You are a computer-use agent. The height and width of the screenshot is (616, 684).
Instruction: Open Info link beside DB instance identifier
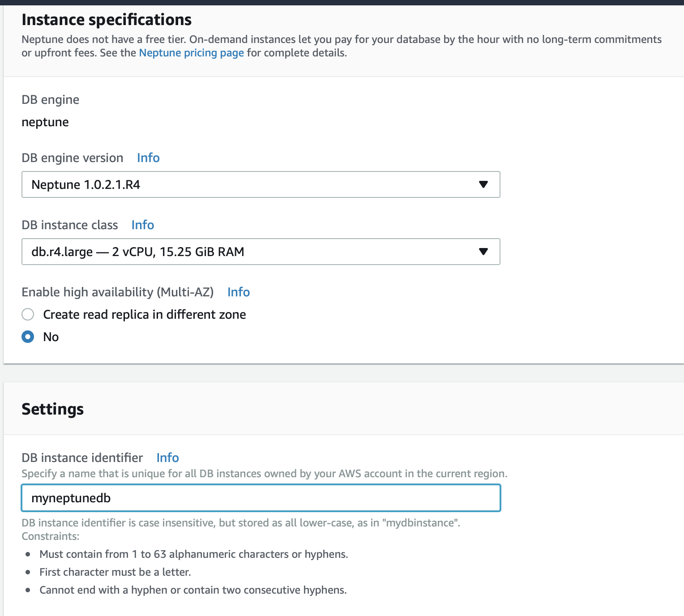[168, 458]
